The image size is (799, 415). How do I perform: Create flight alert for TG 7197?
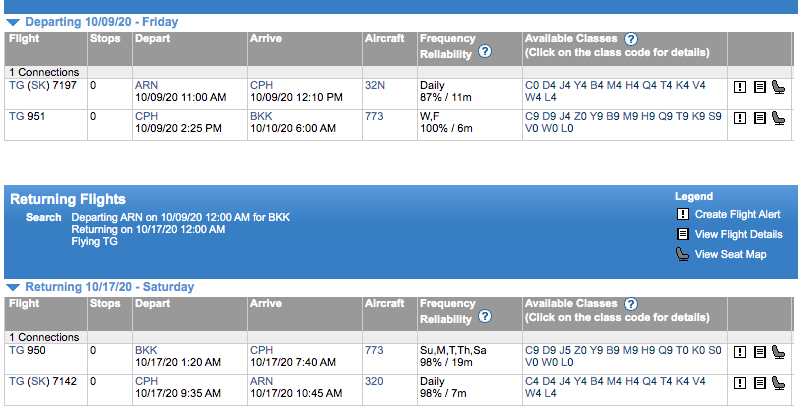coord(740,86)
